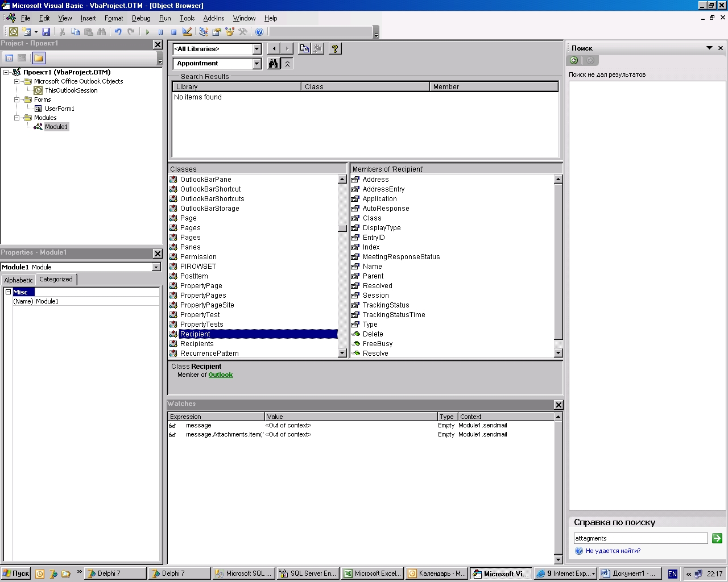Collapse the Проект1 project tree node
This screenshot has height=582, width=728.
click(x=6, y=72)
